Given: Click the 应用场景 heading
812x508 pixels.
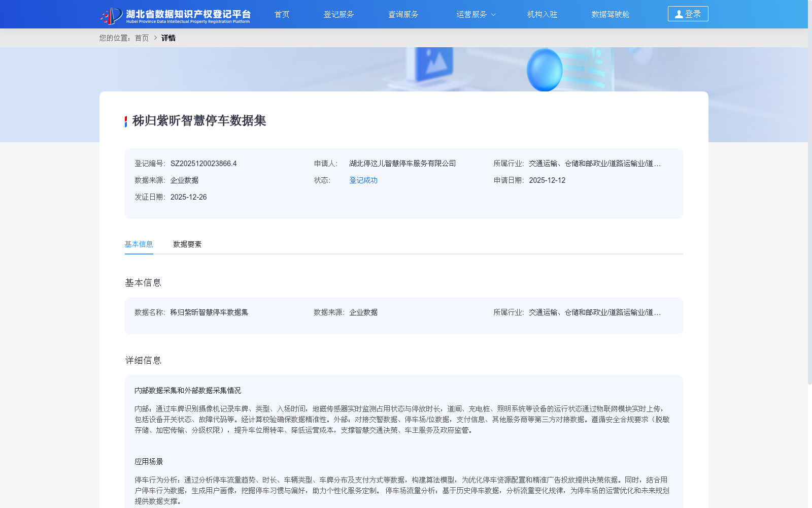Looking at the screenshot, I should (x=149, y=462).
